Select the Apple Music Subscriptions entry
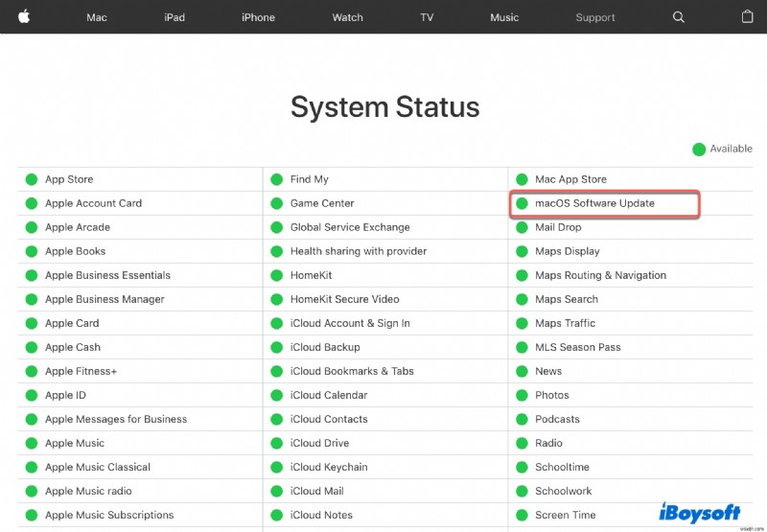 109,515
